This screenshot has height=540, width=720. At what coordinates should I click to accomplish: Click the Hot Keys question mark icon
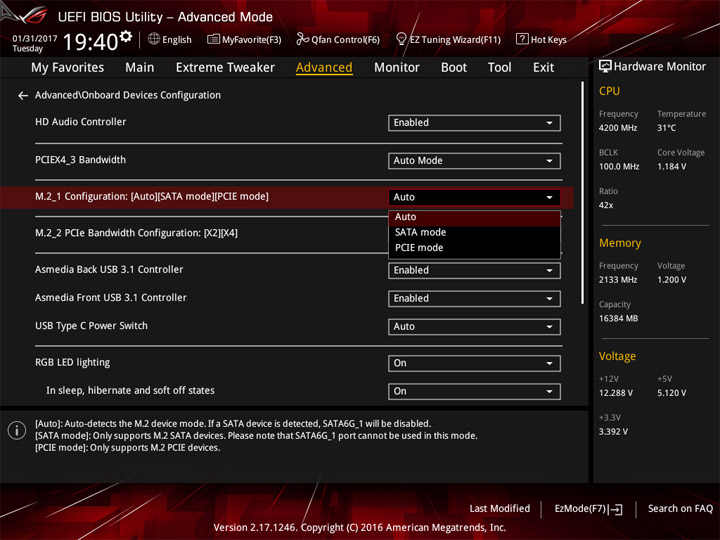tap(522, 39)
